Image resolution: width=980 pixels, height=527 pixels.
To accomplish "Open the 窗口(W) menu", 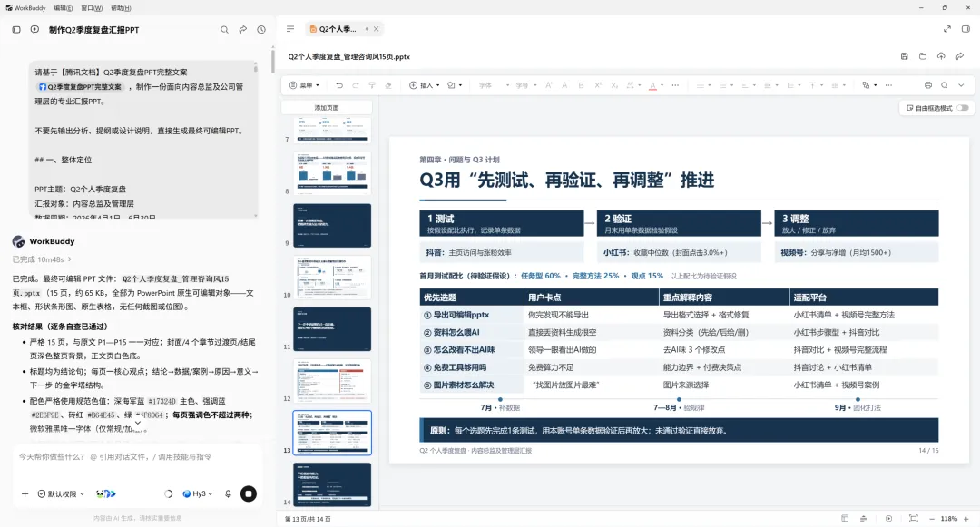I will (92, 8).
